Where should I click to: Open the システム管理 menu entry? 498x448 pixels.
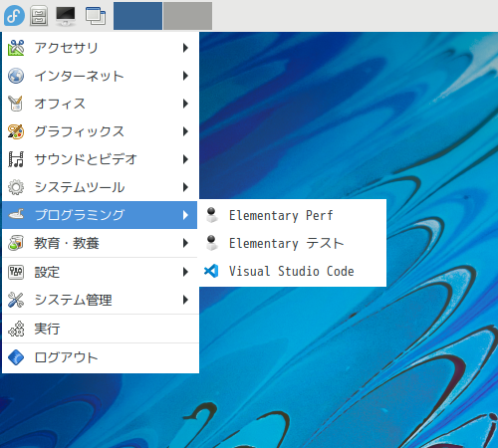(100, 300)
